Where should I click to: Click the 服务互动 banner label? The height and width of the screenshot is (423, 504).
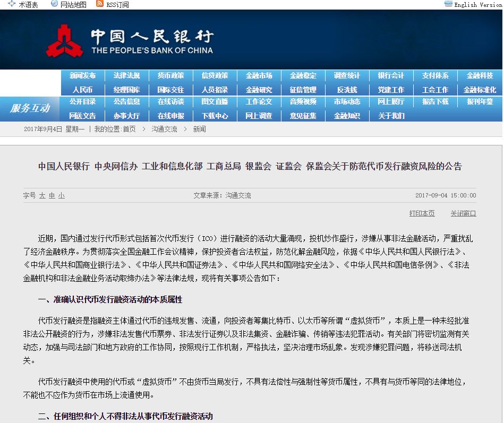30,108
